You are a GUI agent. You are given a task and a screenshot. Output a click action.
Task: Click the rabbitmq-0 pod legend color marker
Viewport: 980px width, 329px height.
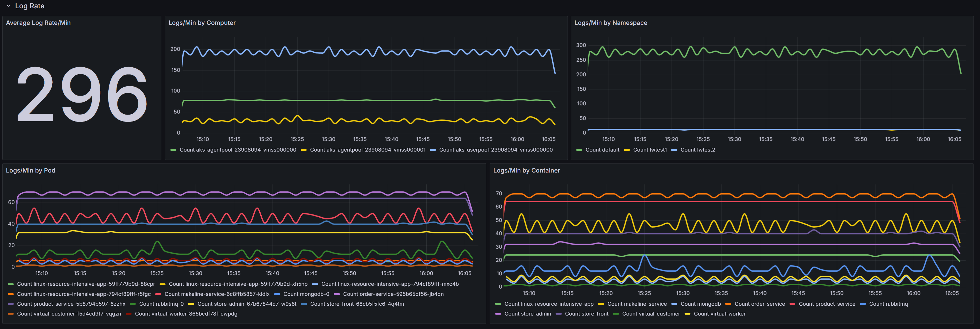(x=133, y=304)
